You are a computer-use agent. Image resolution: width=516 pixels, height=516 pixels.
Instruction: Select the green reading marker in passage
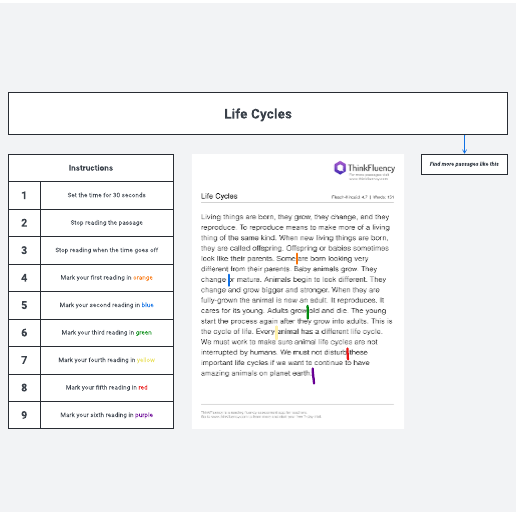(307, 312)
